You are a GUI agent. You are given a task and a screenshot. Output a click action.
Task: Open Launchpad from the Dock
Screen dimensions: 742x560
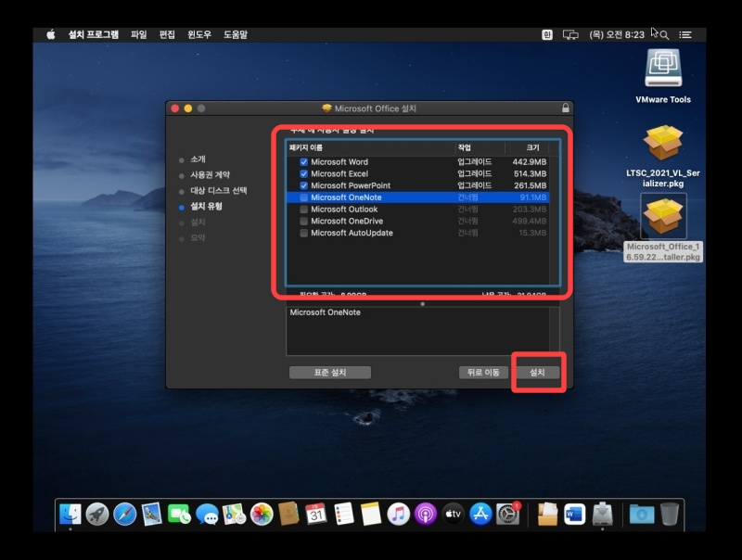tap(97, 515)
